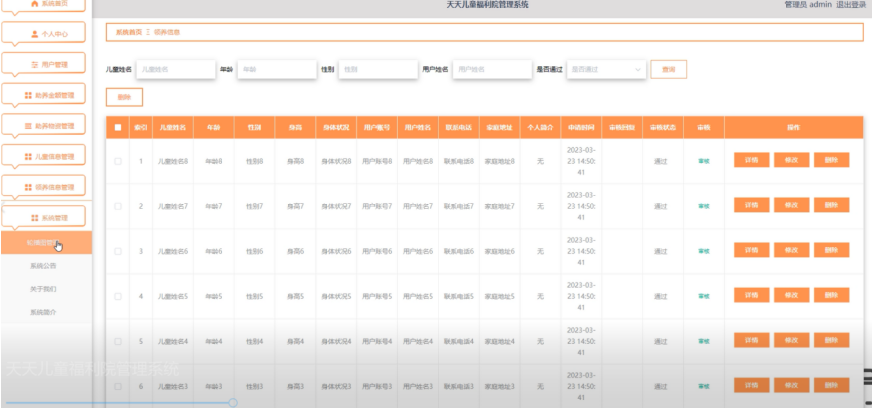Click the 审核状态 column header
Viewport: 872px width, 408px height.
pyautogui.click(x=662, y=127)
